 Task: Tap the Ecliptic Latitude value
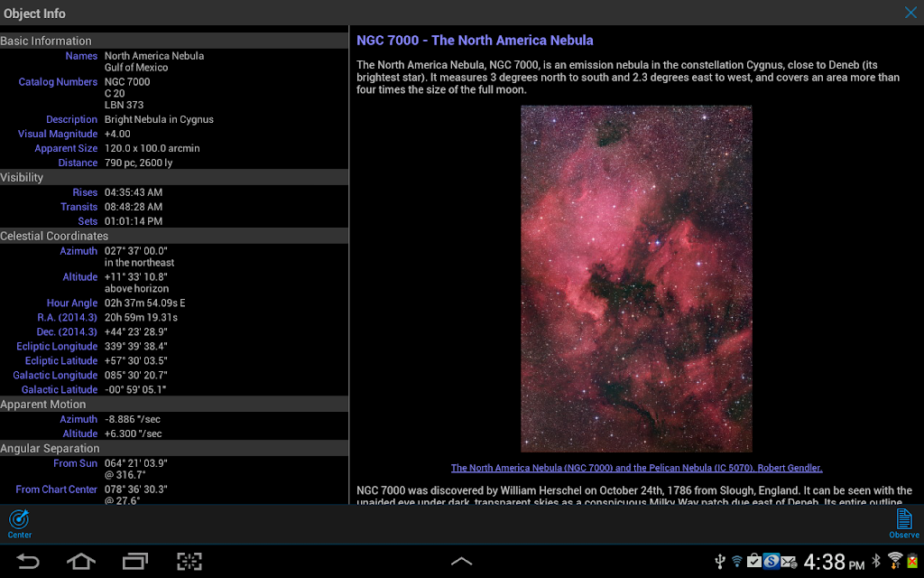(x=136, y=360)
